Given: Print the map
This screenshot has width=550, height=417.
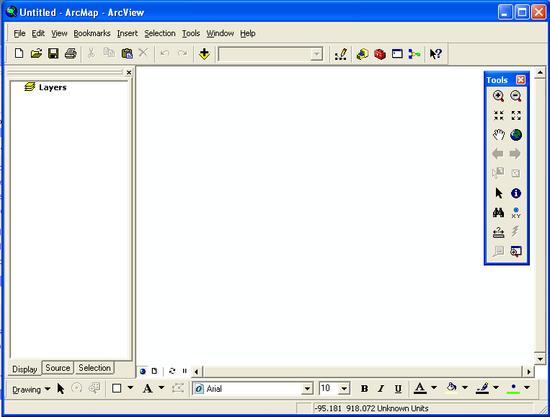Looking at the screenshot, I should (71, 54).
